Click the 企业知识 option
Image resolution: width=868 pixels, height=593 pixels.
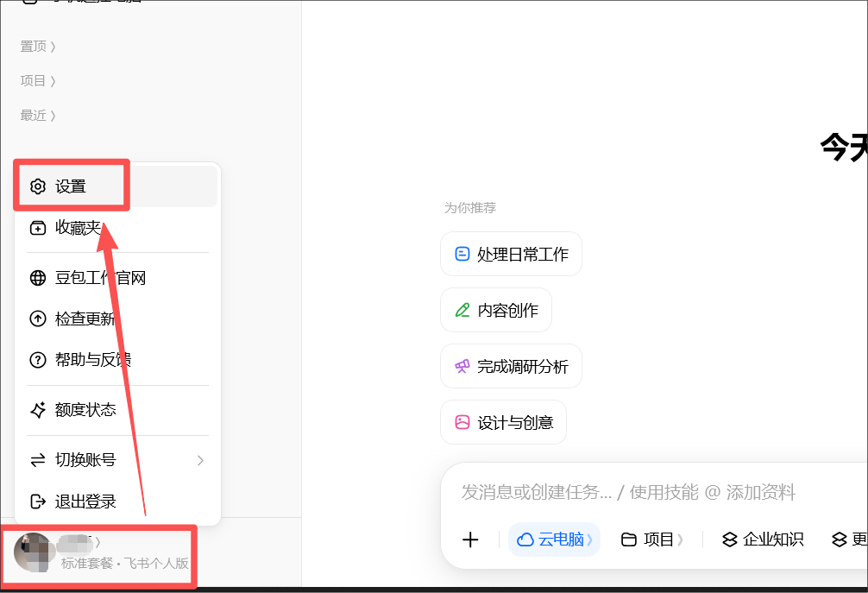764,539
